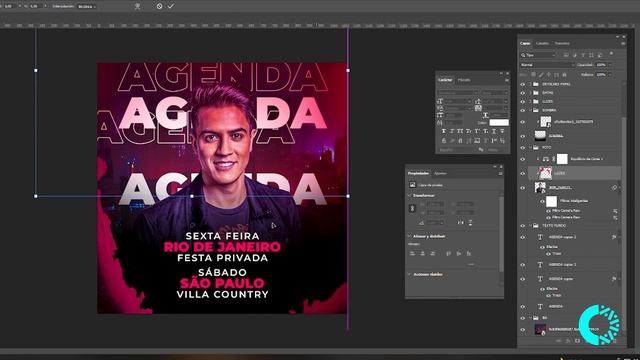The height and width of the screenshot is (360, 640).
Task: Collapse the Transformar section in Propiedades
Action: pyautogui.click(x=409, y=196)
